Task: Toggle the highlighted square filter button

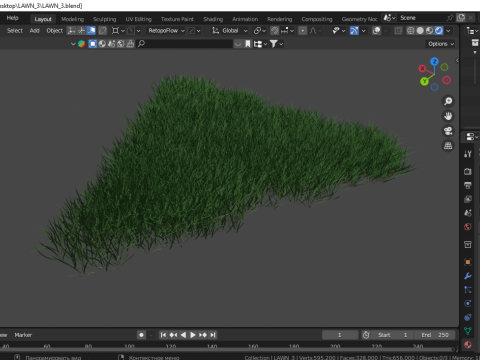Action: 93,44
